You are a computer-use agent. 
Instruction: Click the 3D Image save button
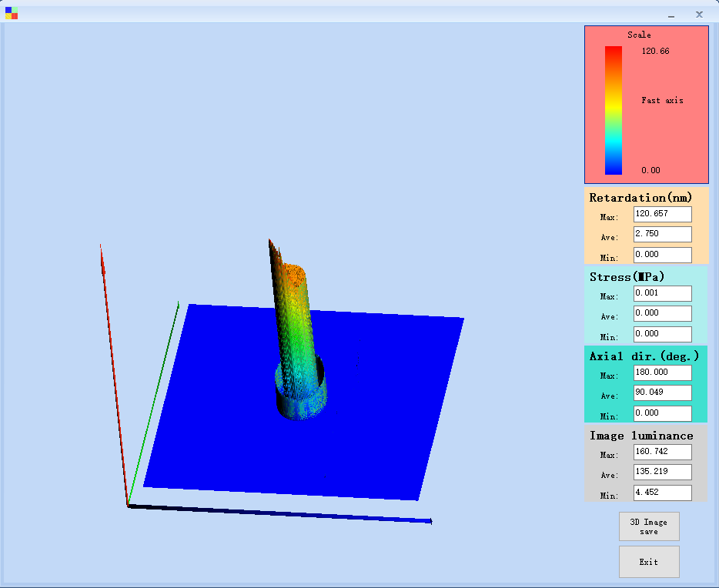(649, 526)
